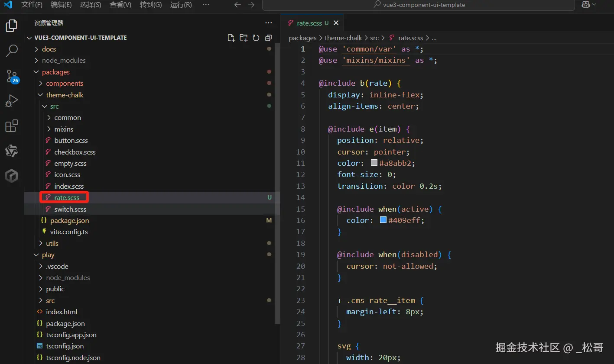The image size is (614, 364).
Task: Click the New Folder icon in explorer
Action: [244, 38]
